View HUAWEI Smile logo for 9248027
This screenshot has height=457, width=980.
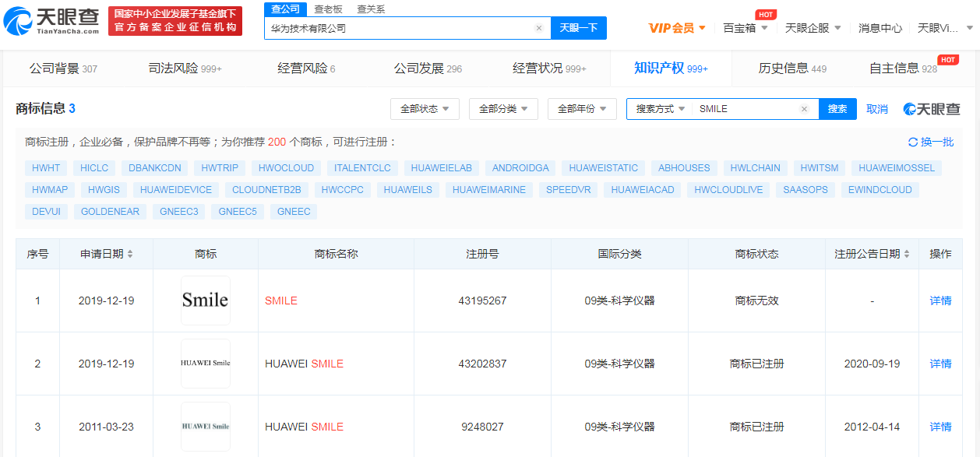tap(206, 427)
